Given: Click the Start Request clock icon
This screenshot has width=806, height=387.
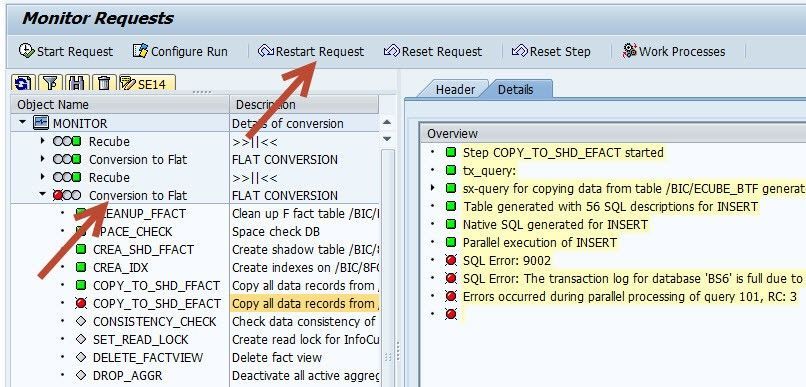Looking at the screenshot, I should tap(26, 50).
